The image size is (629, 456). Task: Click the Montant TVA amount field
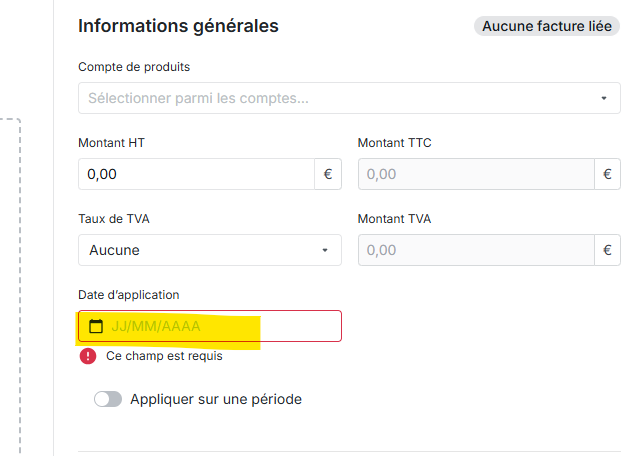476,250
